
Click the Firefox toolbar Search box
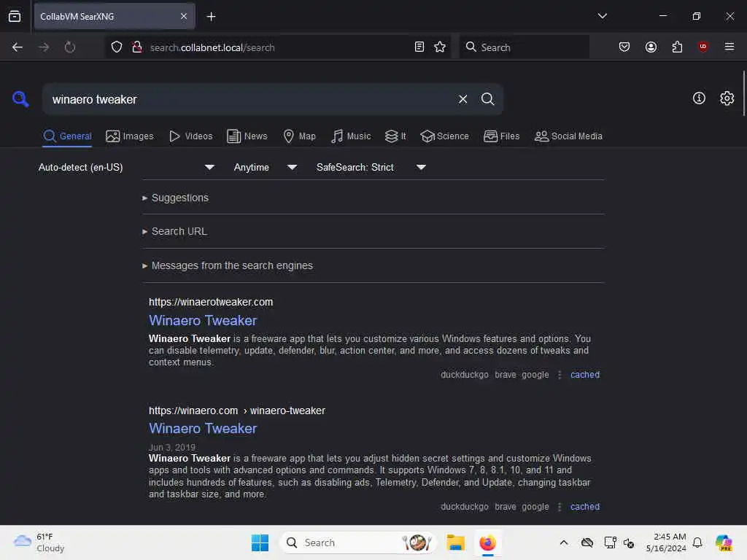point(524,47)
